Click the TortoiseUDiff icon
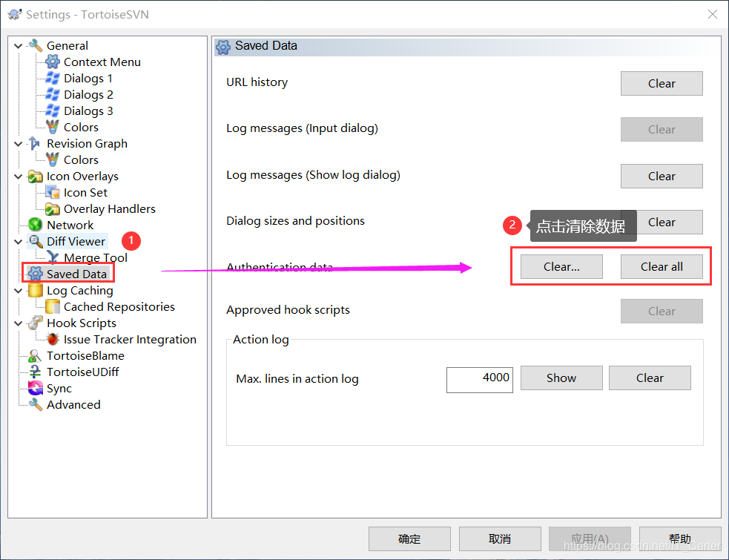Screen dimensions: 729x560 pyautogui.click(x=36, y=372)
